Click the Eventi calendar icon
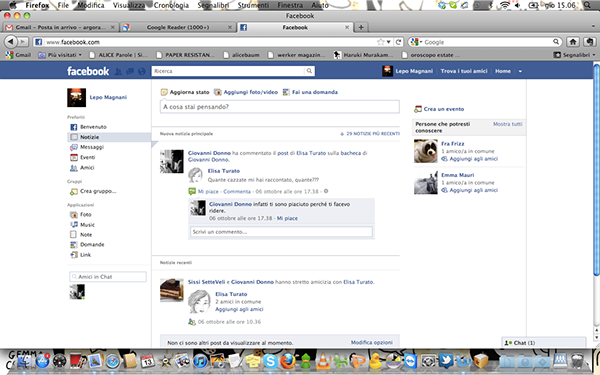The image size is (600, 375). click(x=73, y=157)
